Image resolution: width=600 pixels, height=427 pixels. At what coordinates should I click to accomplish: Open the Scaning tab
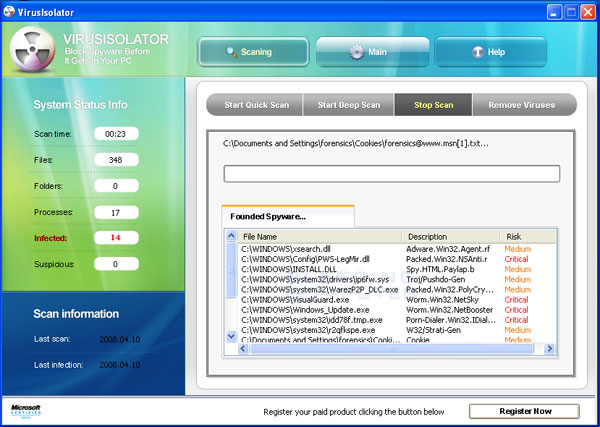[253, 52]
